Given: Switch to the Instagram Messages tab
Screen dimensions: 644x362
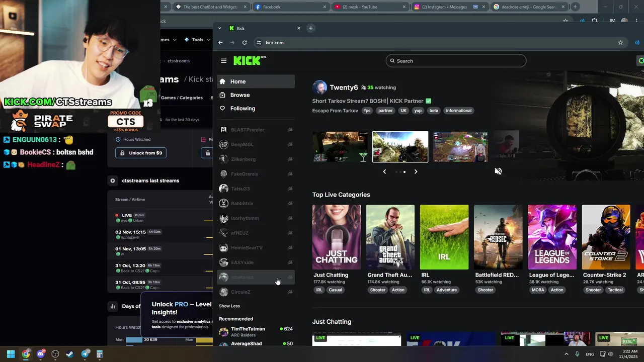Looking at the screenshot, I should 449,7.
